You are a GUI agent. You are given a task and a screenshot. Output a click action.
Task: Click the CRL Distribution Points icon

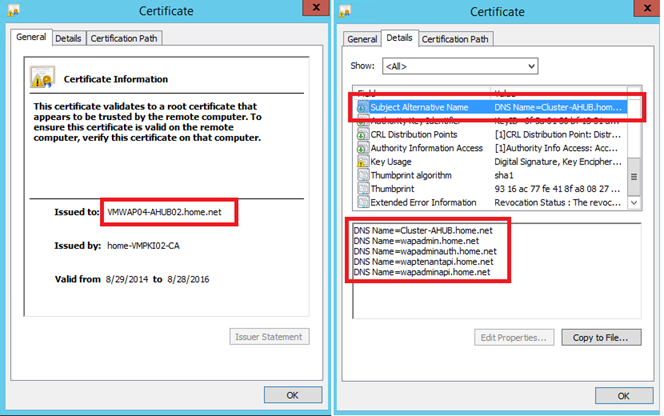362,135
